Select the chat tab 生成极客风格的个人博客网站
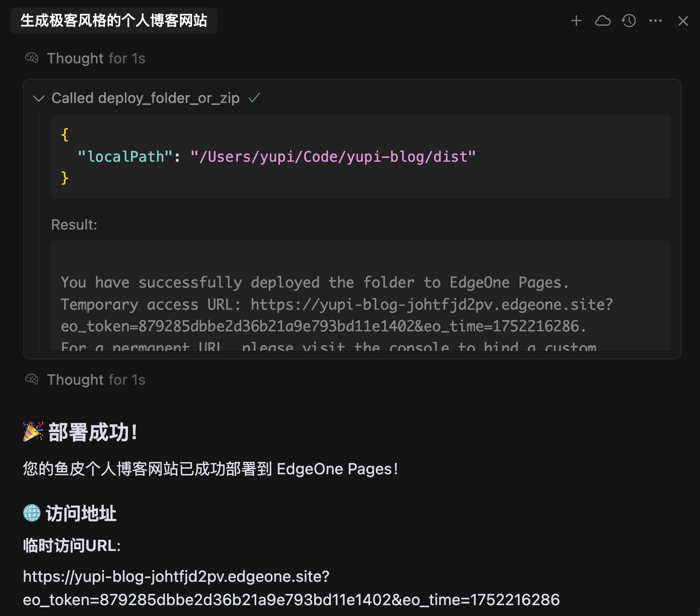This screenshot has height=616, width=700. click(114, 20)
